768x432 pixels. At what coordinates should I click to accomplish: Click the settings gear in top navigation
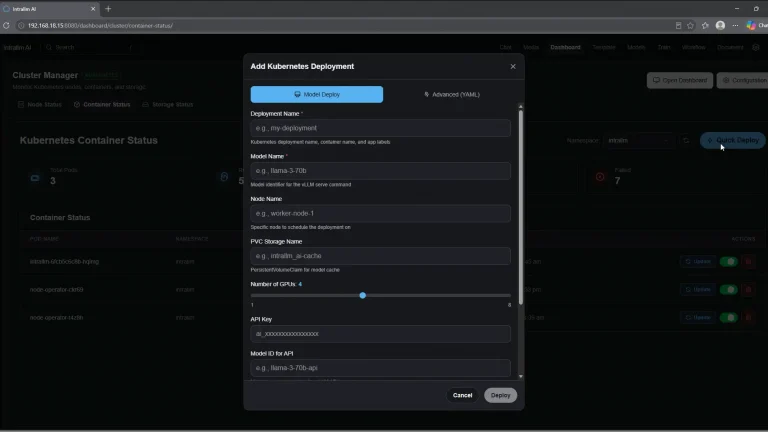756,48
